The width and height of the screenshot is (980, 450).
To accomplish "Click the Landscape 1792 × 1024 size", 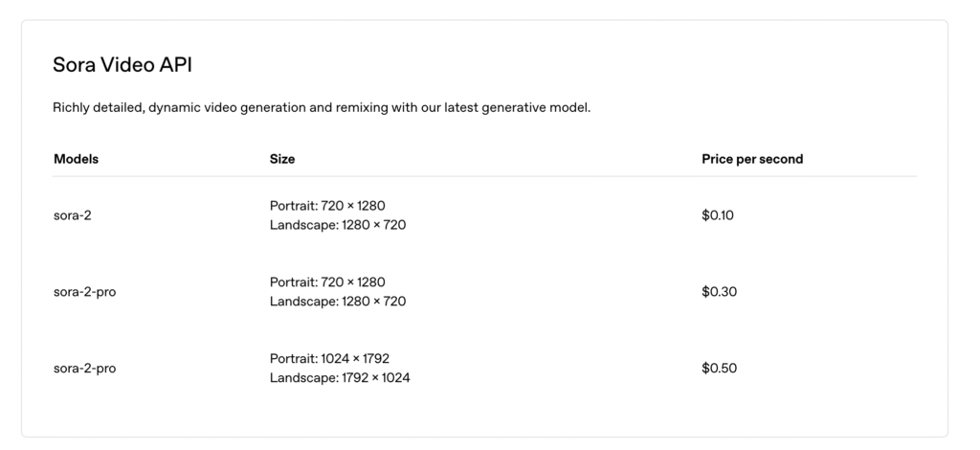I will tap(340, 378).
